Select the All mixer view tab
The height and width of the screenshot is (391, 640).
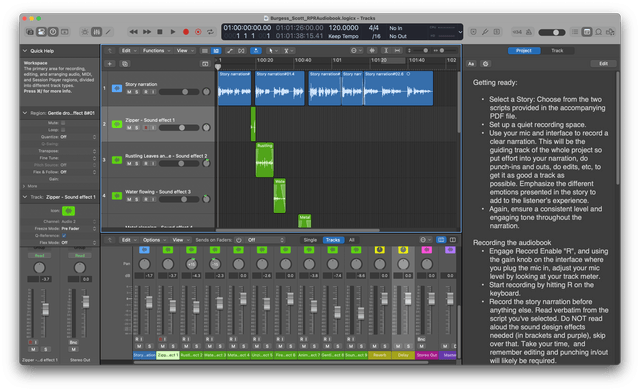(x=351, y=240)
